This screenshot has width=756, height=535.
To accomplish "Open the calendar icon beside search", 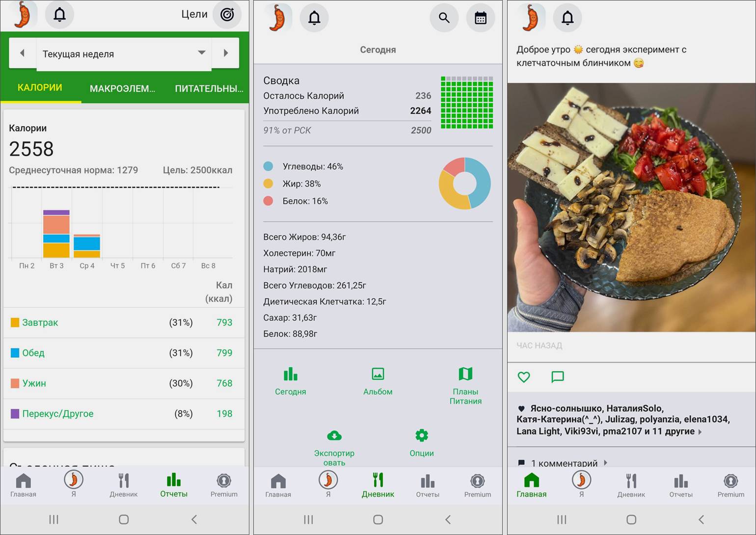I will click(480, 18).
